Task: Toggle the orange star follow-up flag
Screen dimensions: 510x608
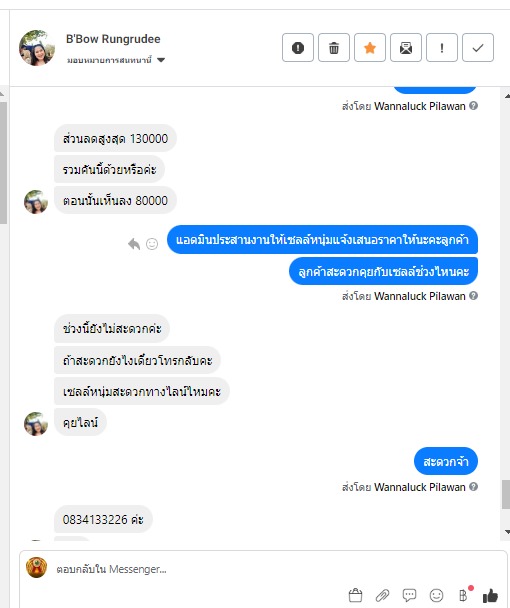Action: (370, 48)
